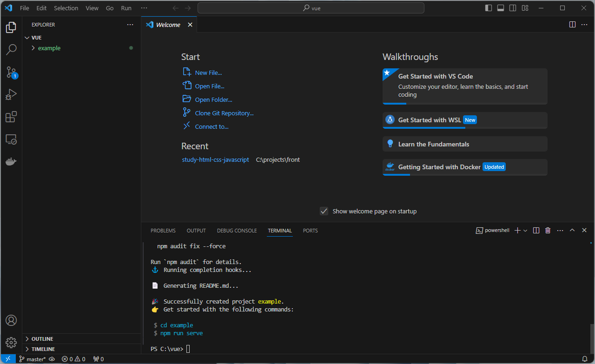595x364 pixels.
Task: Click the master* branch in status bar
Action: pyautogui.click(x=33, y=359)
